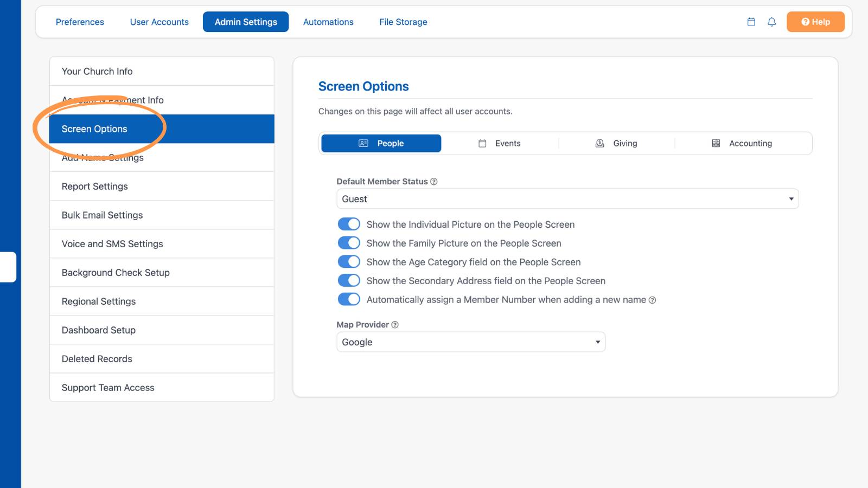Open Regional Settings
Screen dimensions: 868x488
162,301
